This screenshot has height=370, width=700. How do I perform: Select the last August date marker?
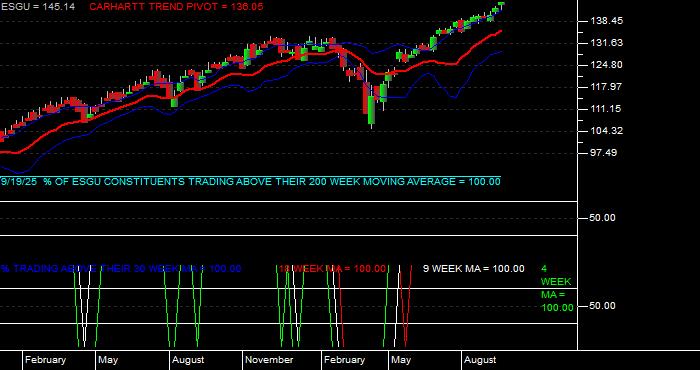(x=480, y=360)
